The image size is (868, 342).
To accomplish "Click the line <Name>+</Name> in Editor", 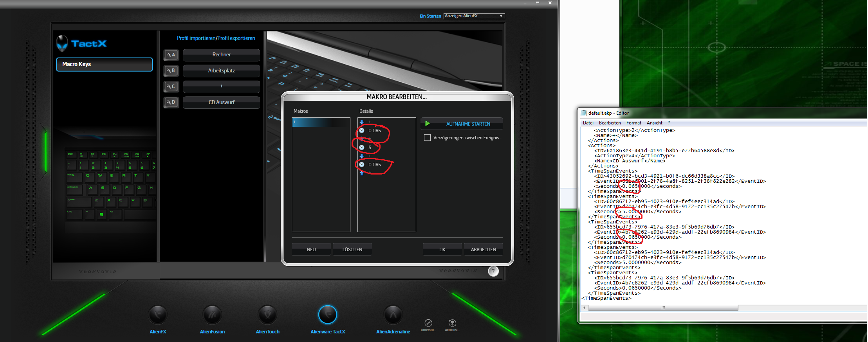I will (615, 135).
